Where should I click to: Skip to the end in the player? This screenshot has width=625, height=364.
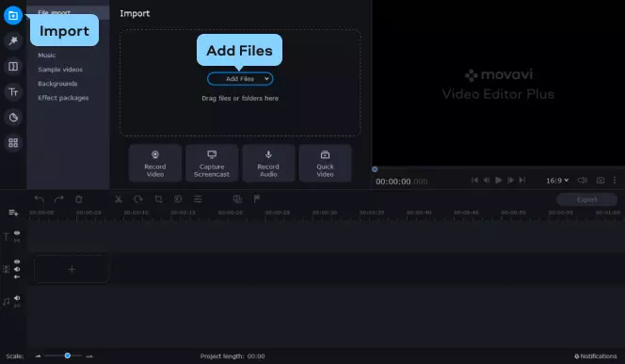(x=522, y=181)
